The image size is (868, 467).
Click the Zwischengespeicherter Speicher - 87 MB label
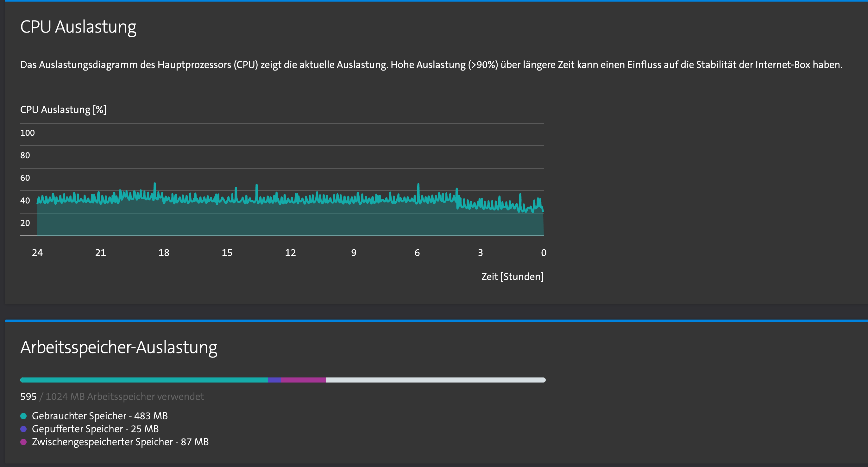click(120, 442)
